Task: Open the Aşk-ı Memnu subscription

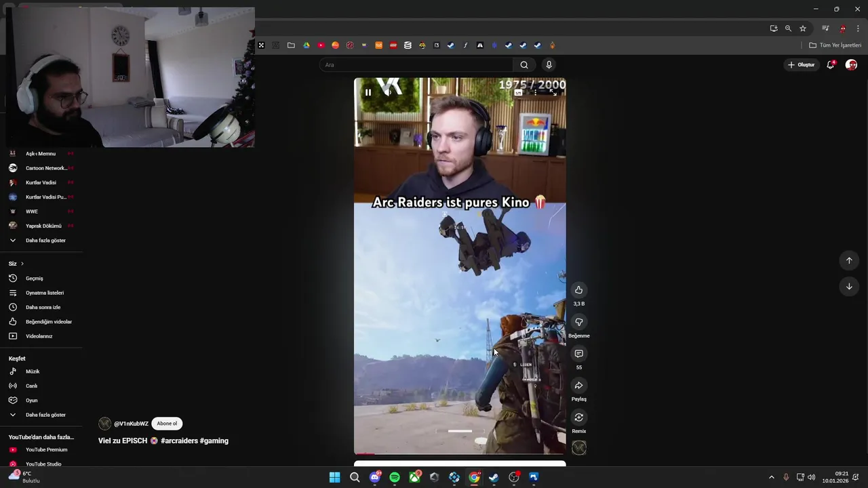Action: point(41,154)
